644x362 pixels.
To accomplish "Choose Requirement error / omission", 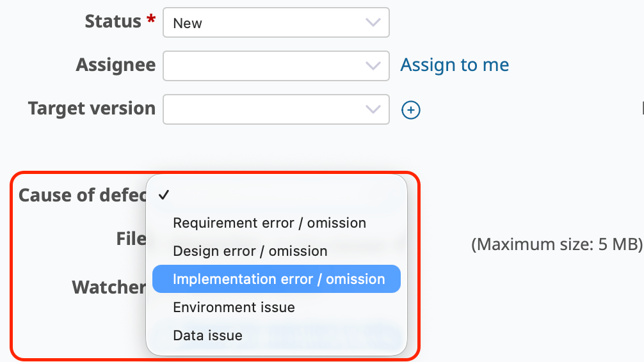I will (x=270, y=223).
